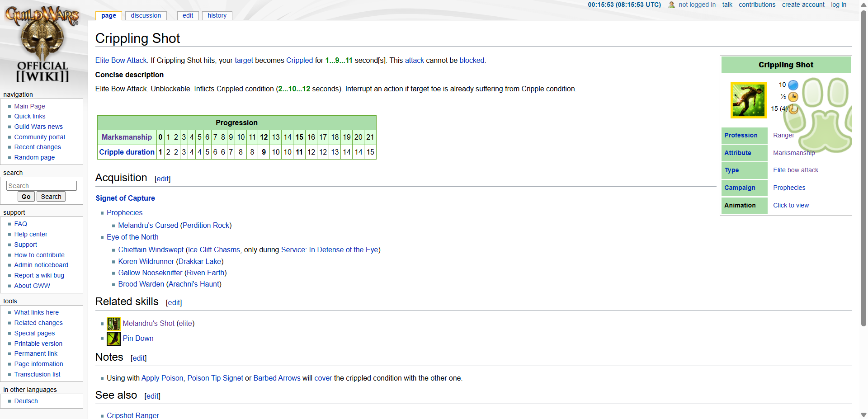Click the not logged in user icon
Screen dimensions: 868x419
tap(671, 5)
